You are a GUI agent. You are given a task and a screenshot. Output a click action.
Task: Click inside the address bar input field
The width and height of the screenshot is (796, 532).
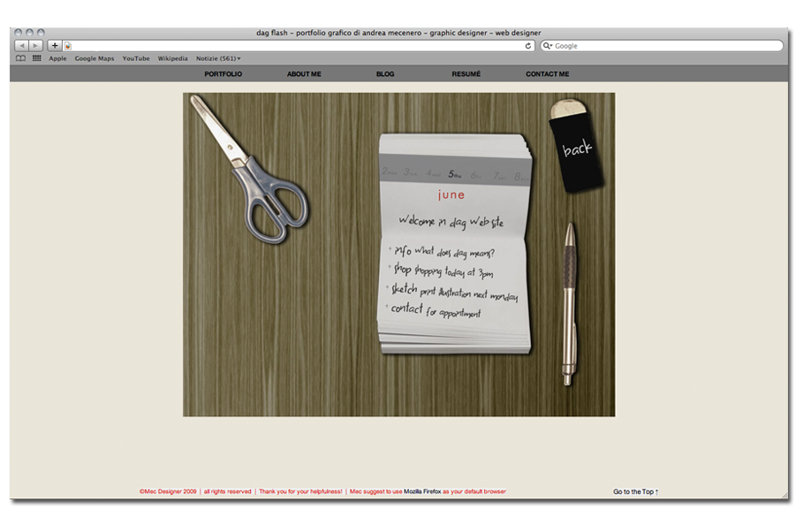[x=265, y=45]
